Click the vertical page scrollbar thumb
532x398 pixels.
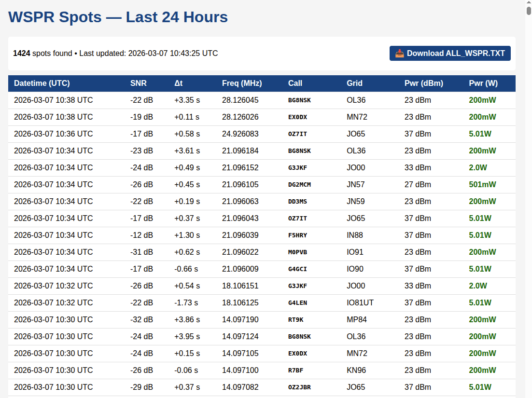click(x=528, y=10)
